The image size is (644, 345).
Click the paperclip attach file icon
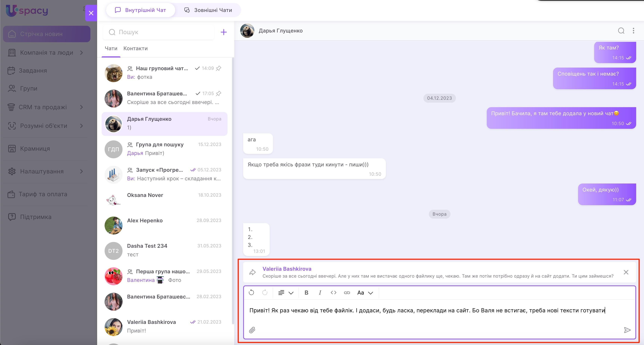(252, 330)
